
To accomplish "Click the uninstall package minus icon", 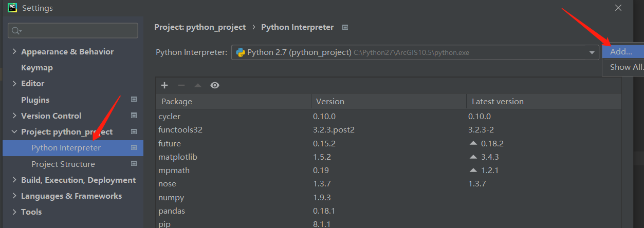I will 181,85.
